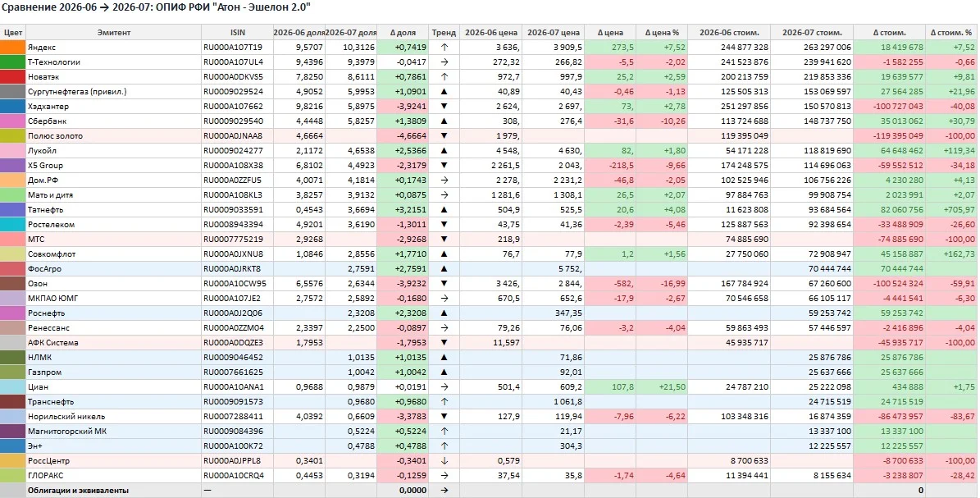
Task: Click the up-arrow trend icon for Яндекс
Action: (x=444, y=48)
